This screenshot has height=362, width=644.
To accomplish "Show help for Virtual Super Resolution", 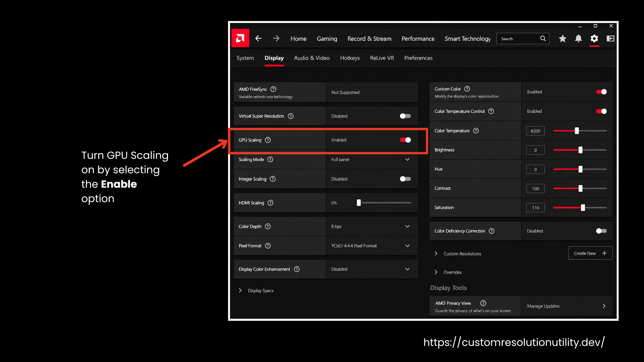I will 291,116.
